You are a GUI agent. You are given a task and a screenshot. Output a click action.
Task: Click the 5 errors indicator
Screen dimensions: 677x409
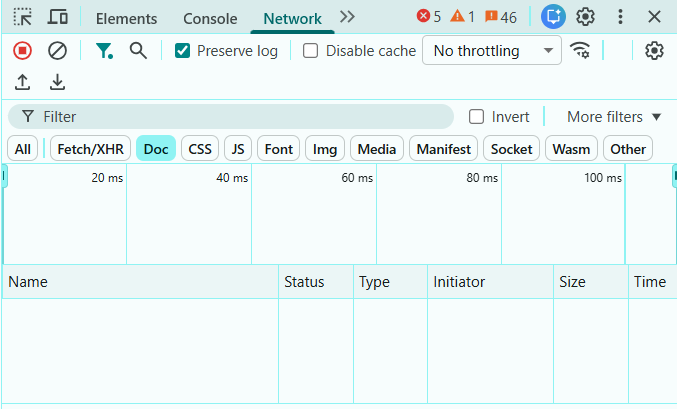click(429, 17)
